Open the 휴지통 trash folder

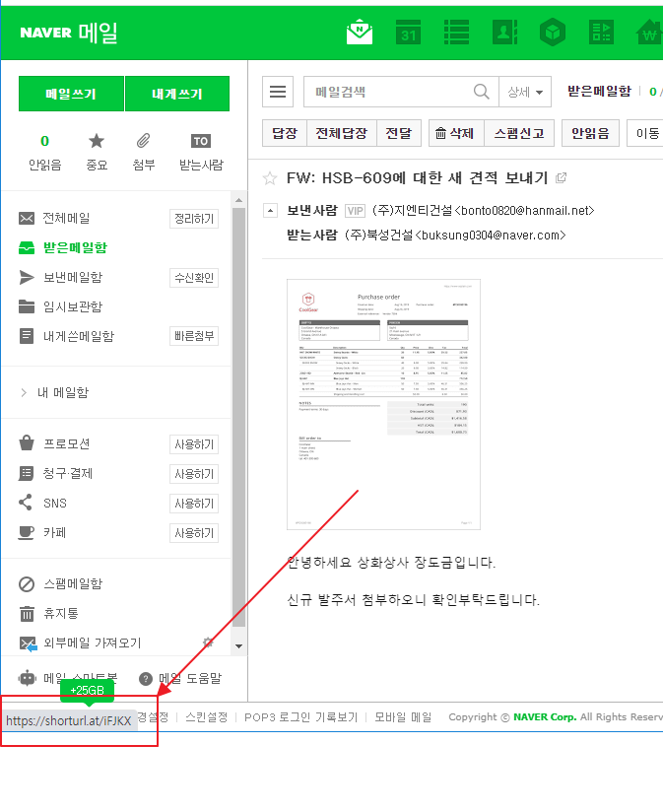click(60, 614)
